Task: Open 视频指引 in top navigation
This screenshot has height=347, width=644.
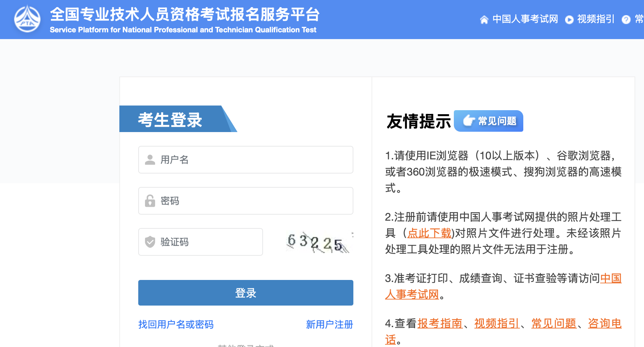Action: (x=596, y=19)
